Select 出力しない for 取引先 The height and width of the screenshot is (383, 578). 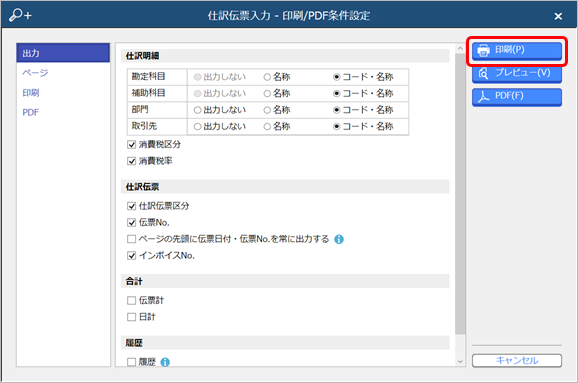tap(220, 126)
